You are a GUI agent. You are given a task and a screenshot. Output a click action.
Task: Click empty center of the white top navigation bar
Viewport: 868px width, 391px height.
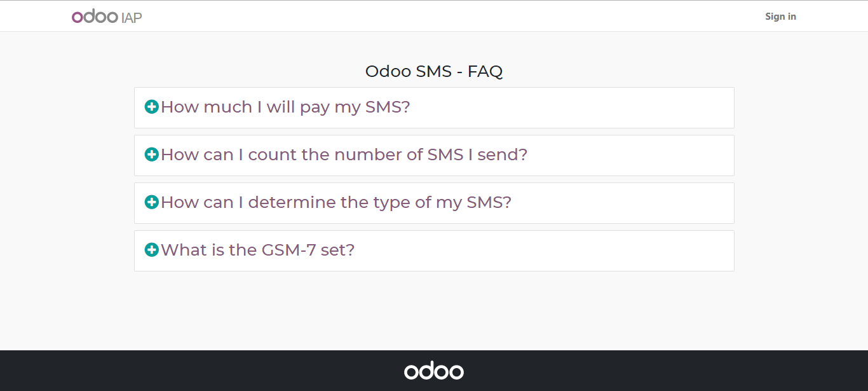click(434, 17)
